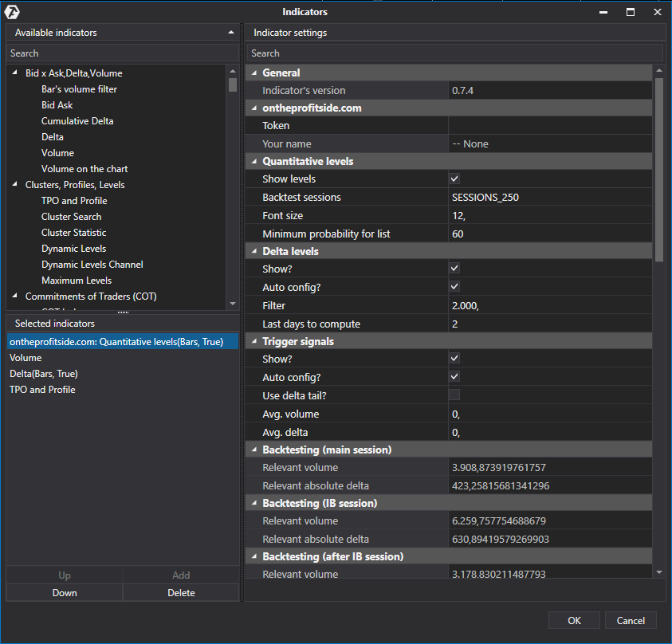Click the ATAS application logo icon
This screenshot has width=672, height=644.
(12, 12)
